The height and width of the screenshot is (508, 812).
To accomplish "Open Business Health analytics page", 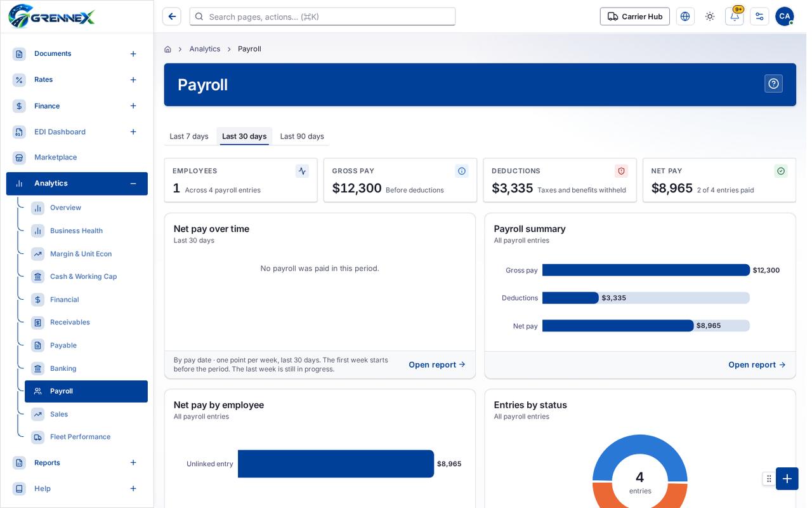I will 86,231.
